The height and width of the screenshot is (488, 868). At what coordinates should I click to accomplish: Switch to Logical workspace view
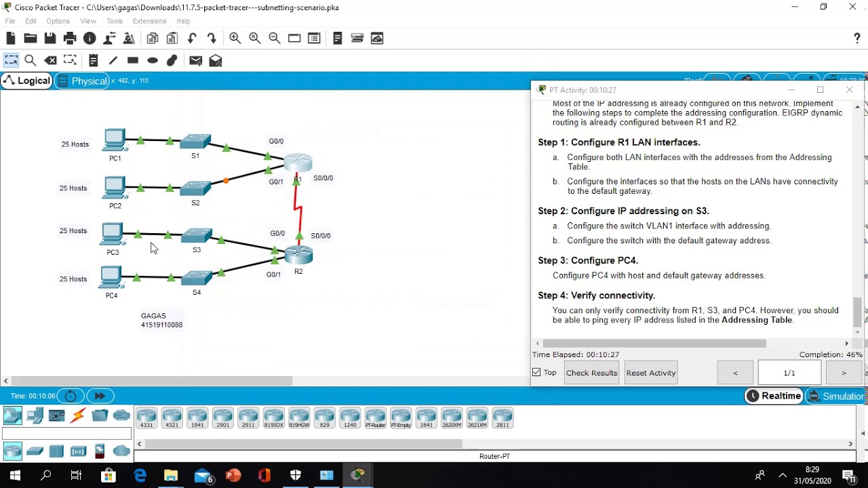27,81
